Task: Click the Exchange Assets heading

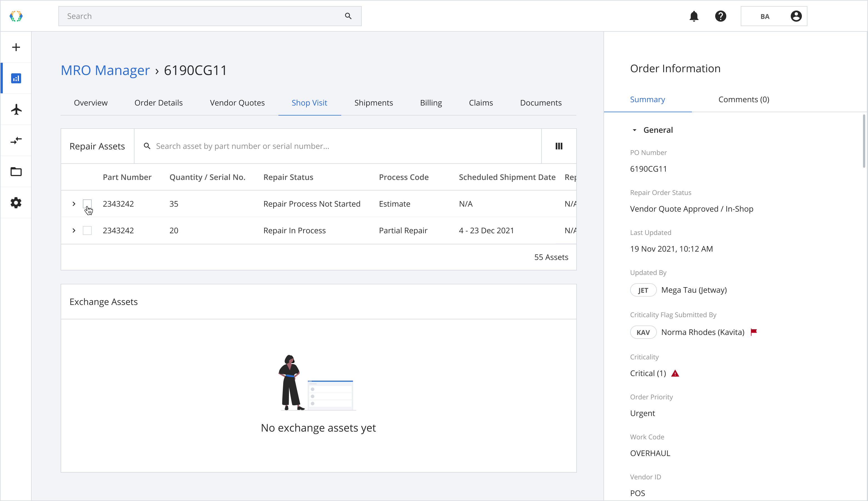Action: 103,302
